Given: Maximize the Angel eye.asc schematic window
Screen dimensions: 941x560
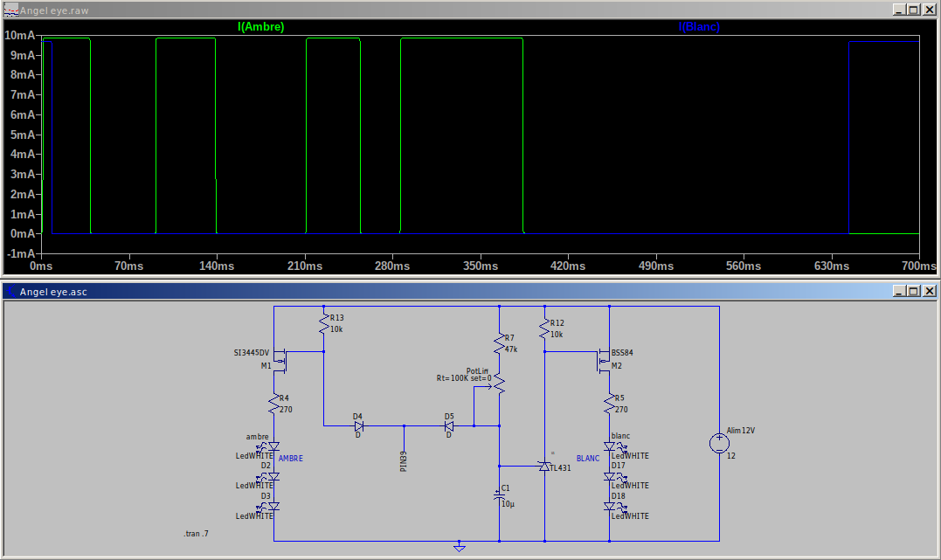Looking at the screenshot, I should (x=913, y=291).
